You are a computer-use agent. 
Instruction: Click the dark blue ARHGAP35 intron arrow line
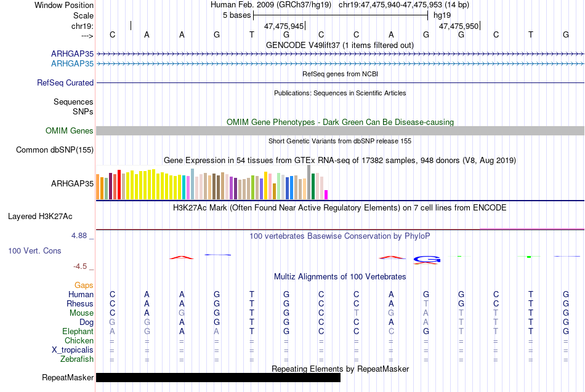[341, 54]
